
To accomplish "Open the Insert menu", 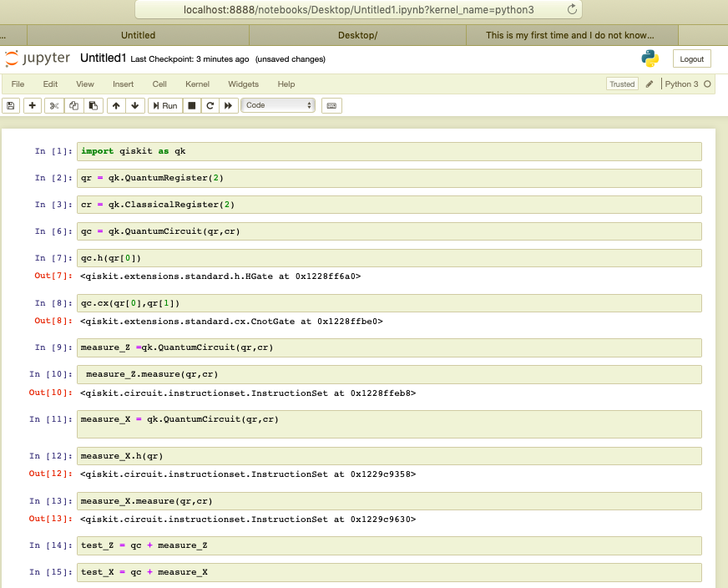I will 123,84.
